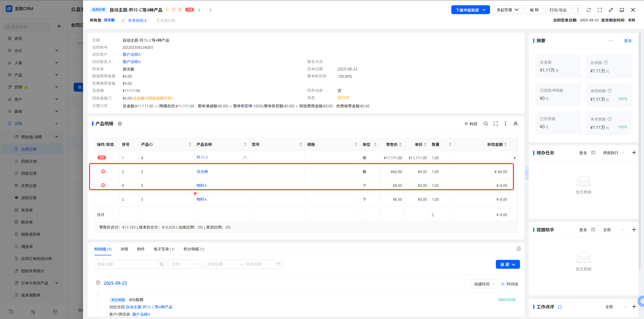Click the copy link icon in the header
The height and width of the screenshot is (319, 644).
point(611,10)
